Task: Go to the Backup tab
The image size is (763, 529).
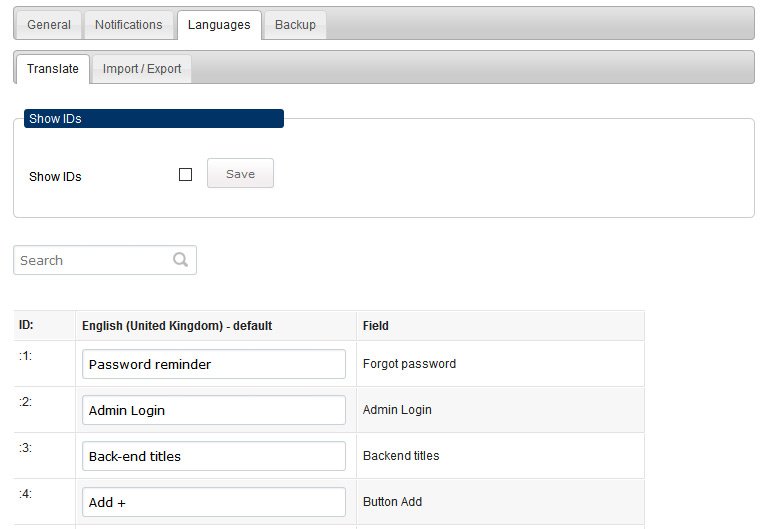Action: [x=295, y=25]
